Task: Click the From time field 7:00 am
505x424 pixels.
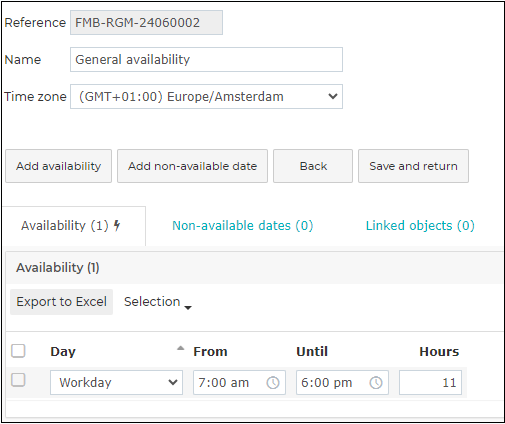Action: (239, 382)
